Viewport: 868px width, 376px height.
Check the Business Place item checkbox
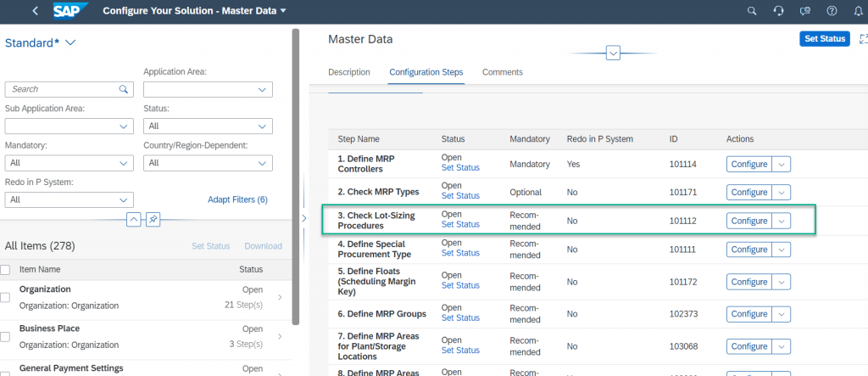[5, 337]
